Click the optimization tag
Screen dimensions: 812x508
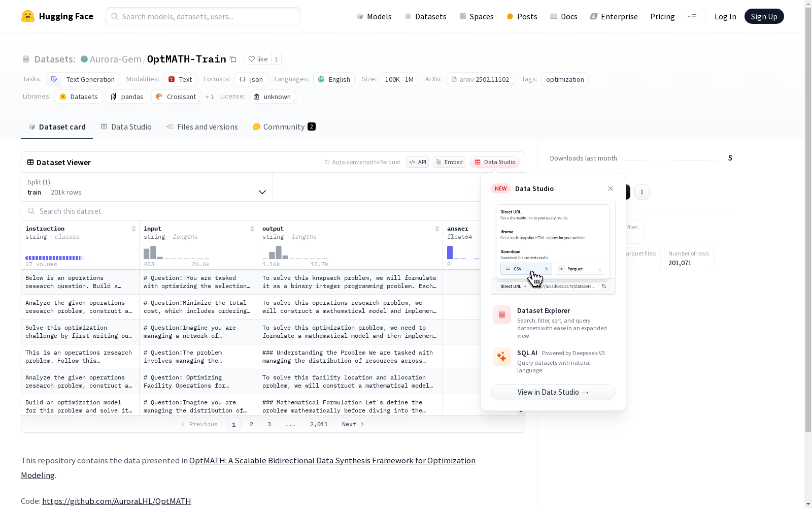tap(565, 79)
